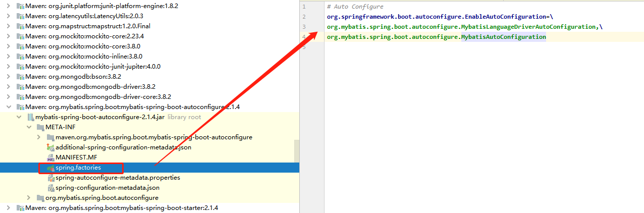Expand Maven mockito-core:2.23.4 library node

coord(9,36)
